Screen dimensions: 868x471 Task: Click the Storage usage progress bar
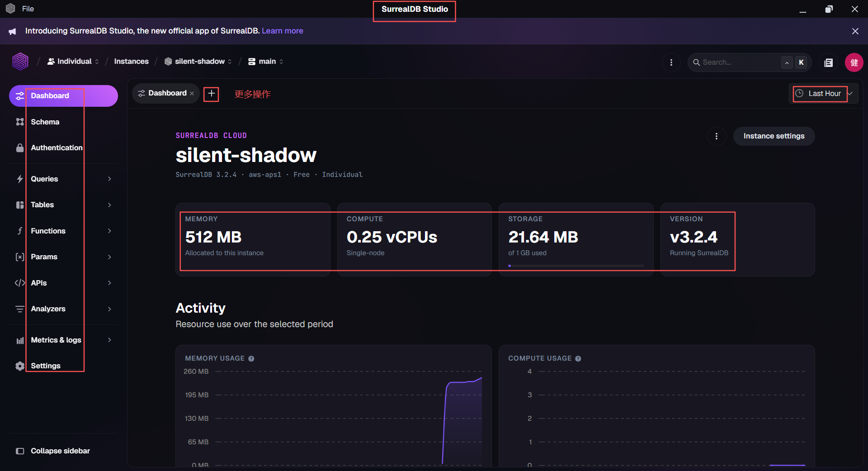point(576,266)
